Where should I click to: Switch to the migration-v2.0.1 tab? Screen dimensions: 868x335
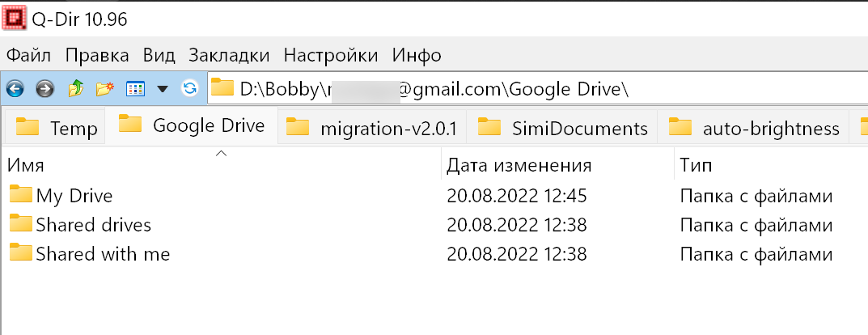click(372, 128)
